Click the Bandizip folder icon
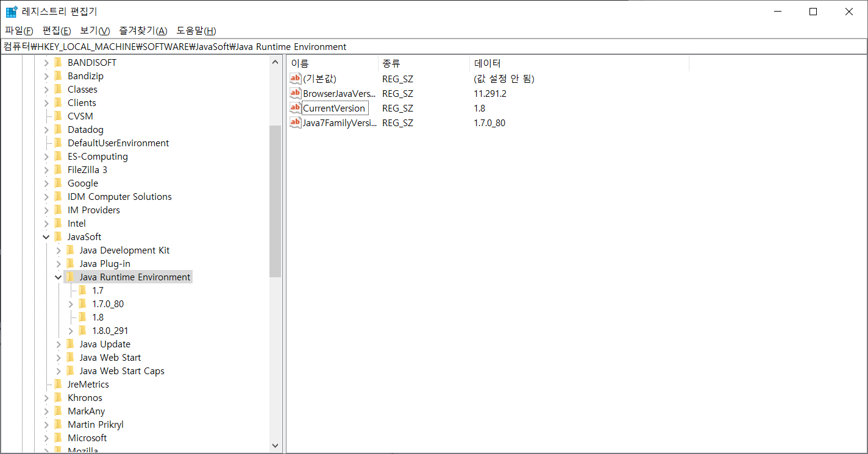Screen dimensions: 868x454 click(59, 76)
